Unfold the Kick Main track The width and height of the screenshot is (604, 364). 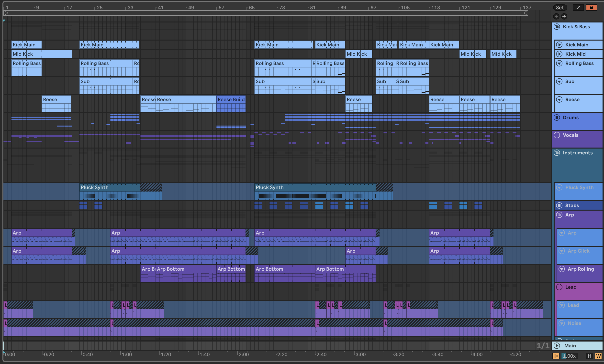559,45
